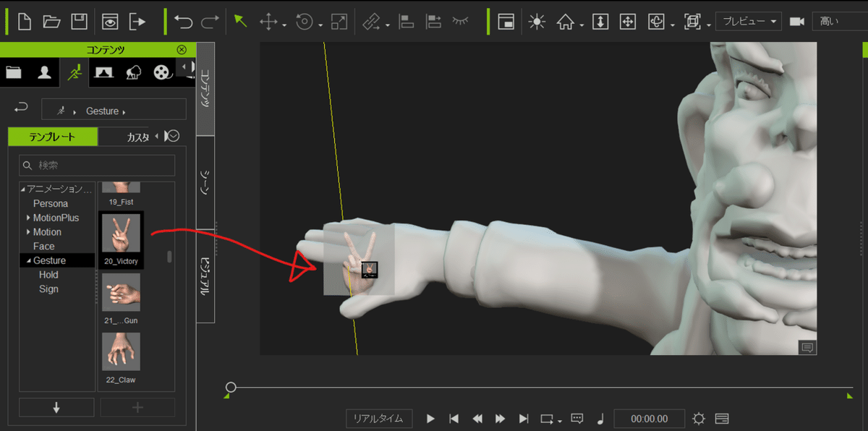Screen dimensions: 868x431
Task: Click the リアルタイム button
Action: pos(379,418)
